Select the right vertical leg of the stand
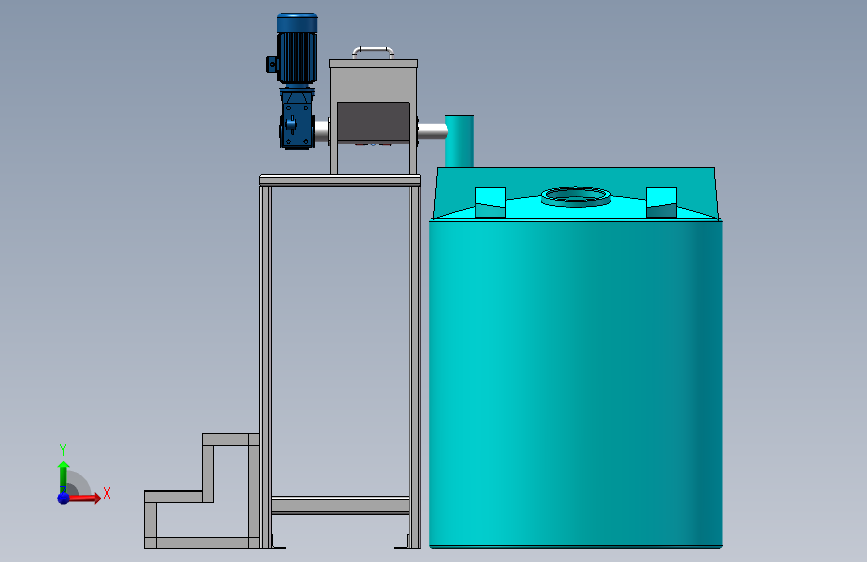Viewport: 867px width, 562px height. point(415,367)
